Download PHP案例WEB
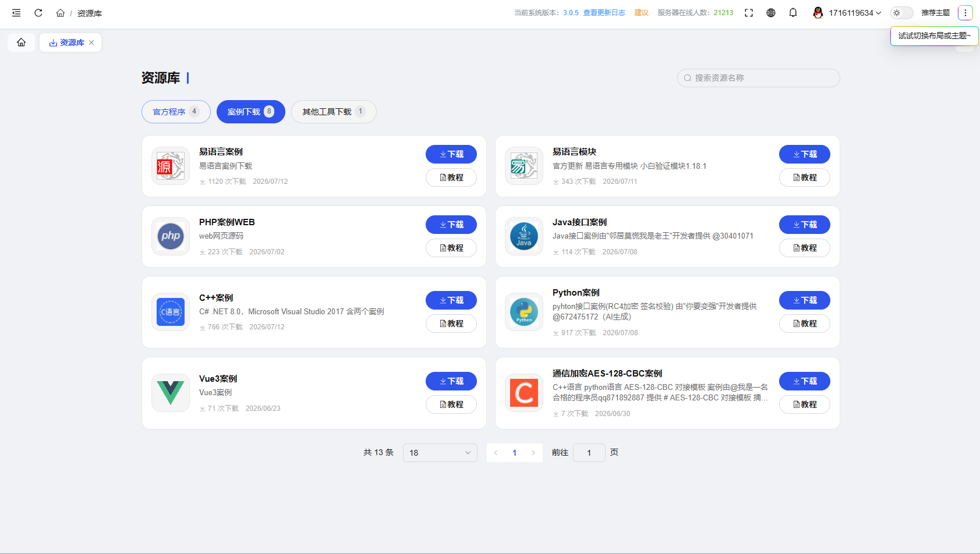Viewport: 980px width, 554px height. [451, 225]
